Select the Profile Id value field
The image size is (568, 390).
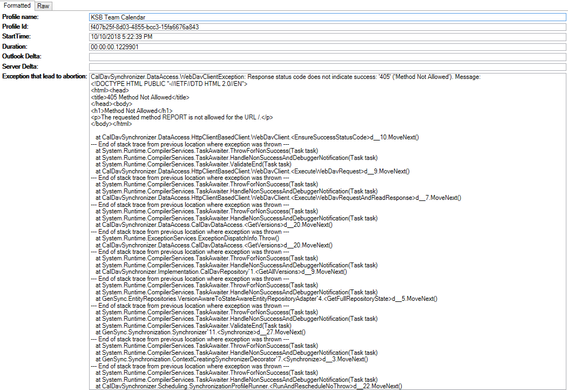point(327,27)
